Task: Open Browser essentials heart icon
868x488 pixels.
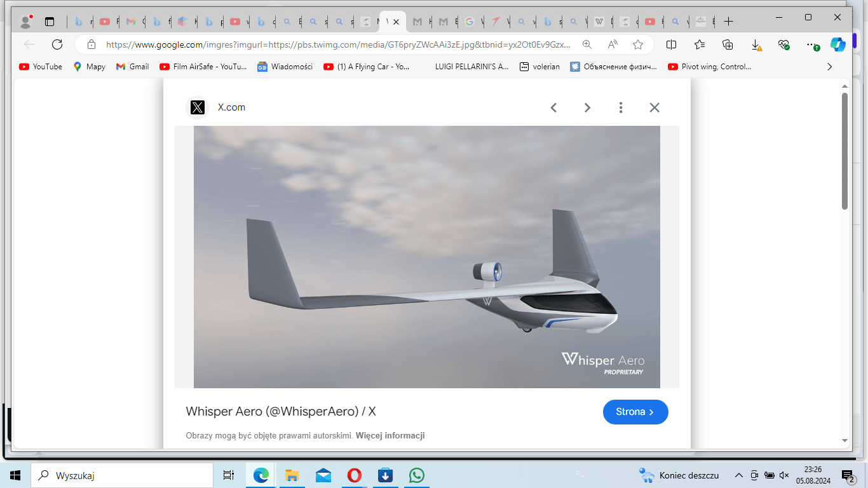Action: [x=784, y=44]
